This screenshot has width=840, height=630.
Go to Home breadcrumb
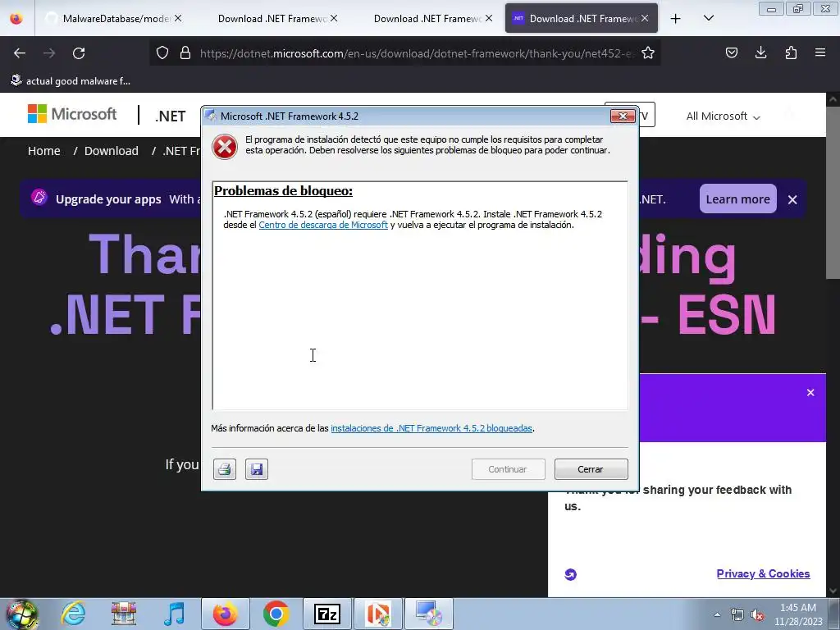(x=44, y=151)
